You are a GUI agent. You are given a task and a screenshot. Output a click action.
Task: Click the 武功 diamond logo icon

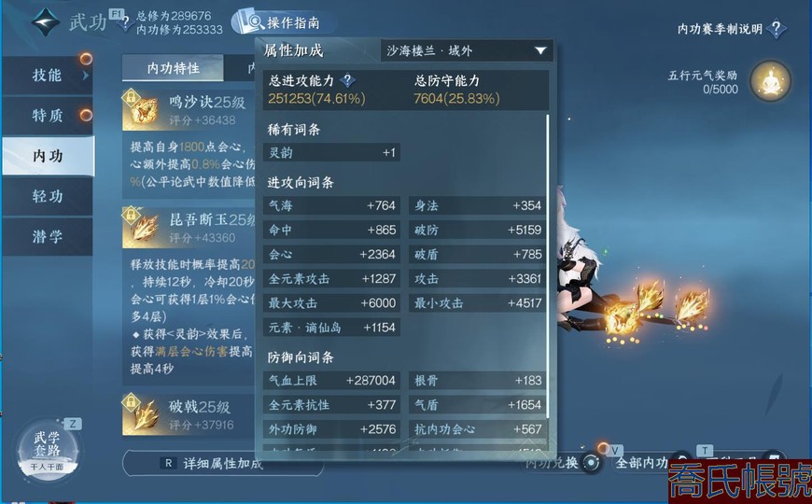point(46,21)
